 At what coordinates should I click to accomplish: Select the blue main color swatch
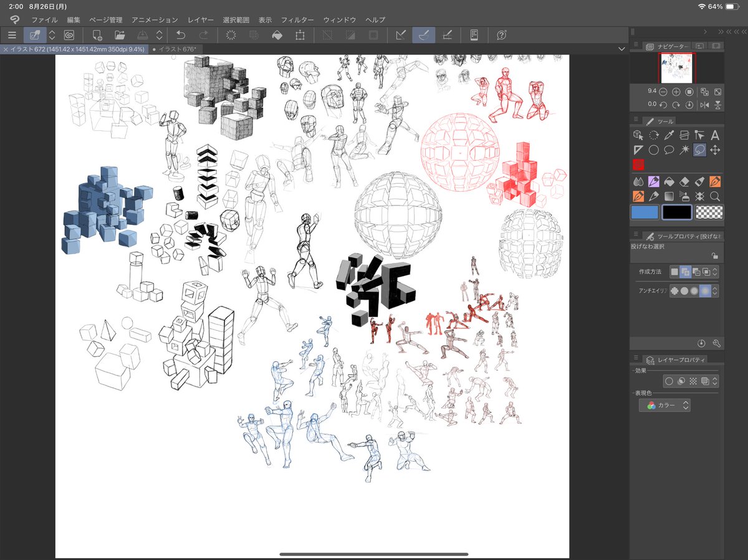tap(645, 212)
